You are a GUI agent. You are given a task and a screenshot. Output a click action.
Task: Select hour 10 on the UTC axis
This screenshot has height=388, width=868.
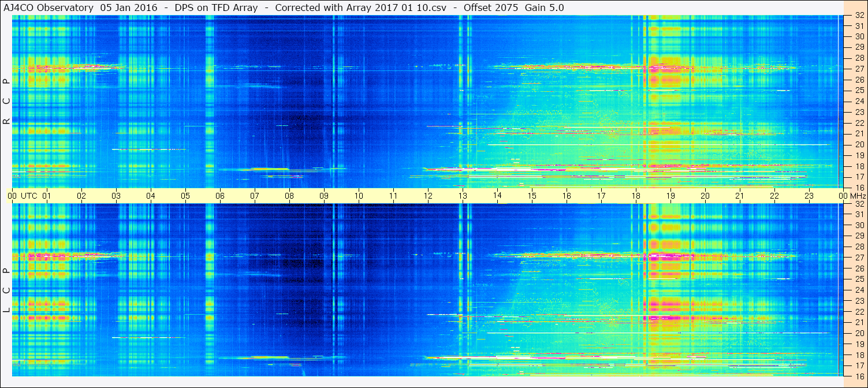[x=359, y=196]
